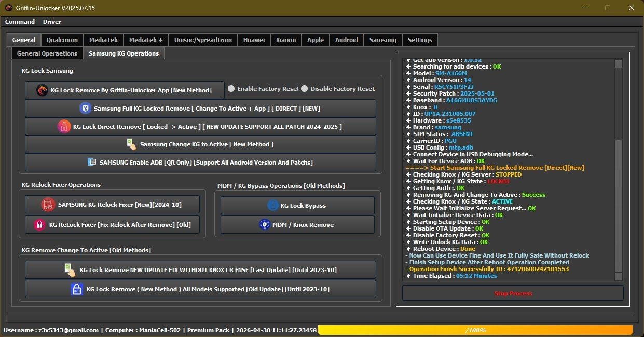This screenshot has height=337, width=644.
Task: Open the Command menu
Action: (20, 22)
